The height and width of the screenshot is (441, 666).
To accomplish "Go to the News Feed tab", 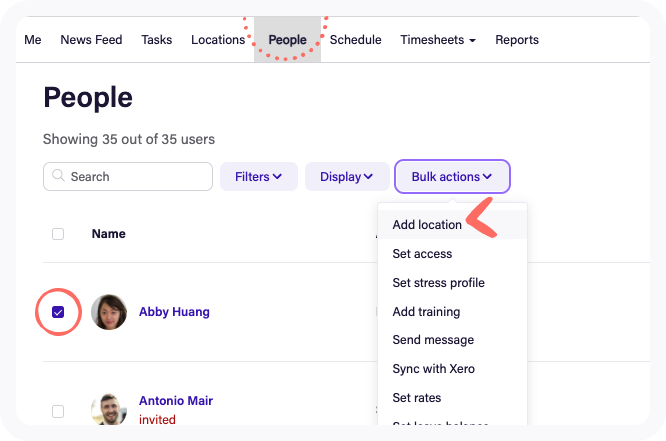I will point(91,40).
